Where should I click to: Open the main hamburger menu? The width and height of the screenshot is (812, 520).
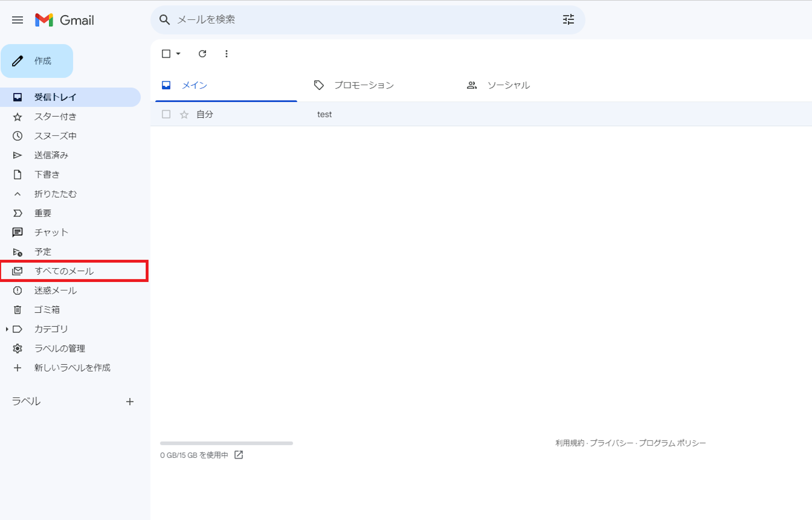pos(17,20)
